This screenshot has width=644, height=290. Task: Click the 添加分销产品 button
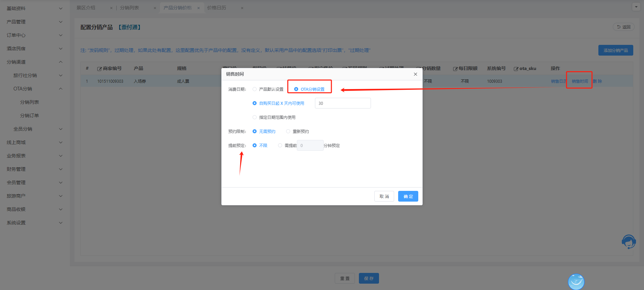[615, 50]
